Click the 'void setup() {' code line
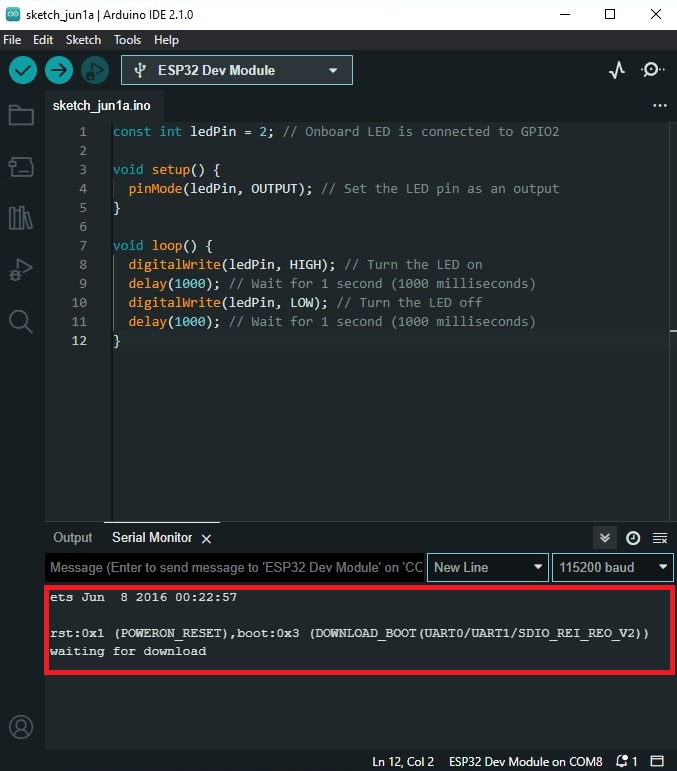 (166, 170)
